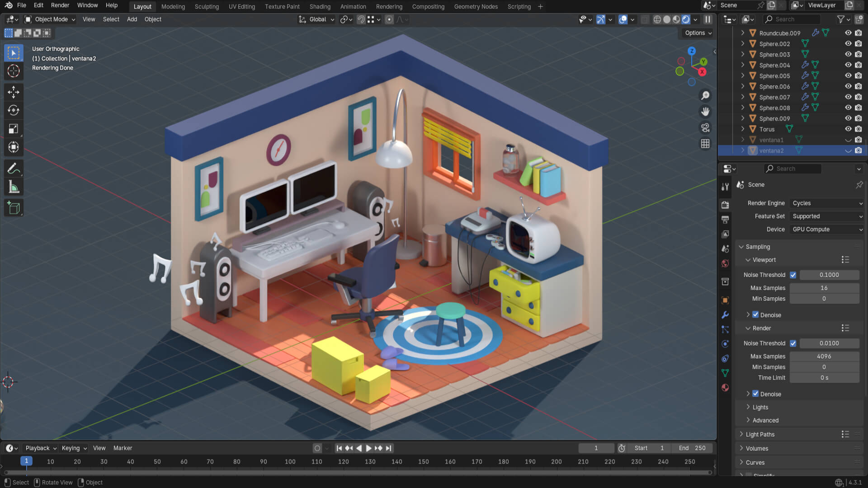Toggle camera view in viewport
The width and height of the screenshot is (868, 488).
[705, 127]
